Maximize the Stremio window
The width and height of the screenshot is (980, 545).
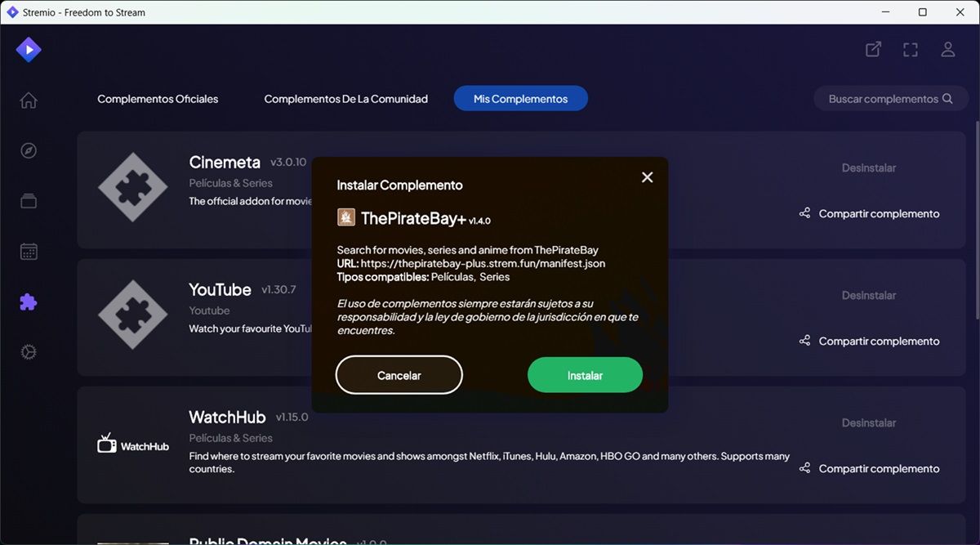923,12
